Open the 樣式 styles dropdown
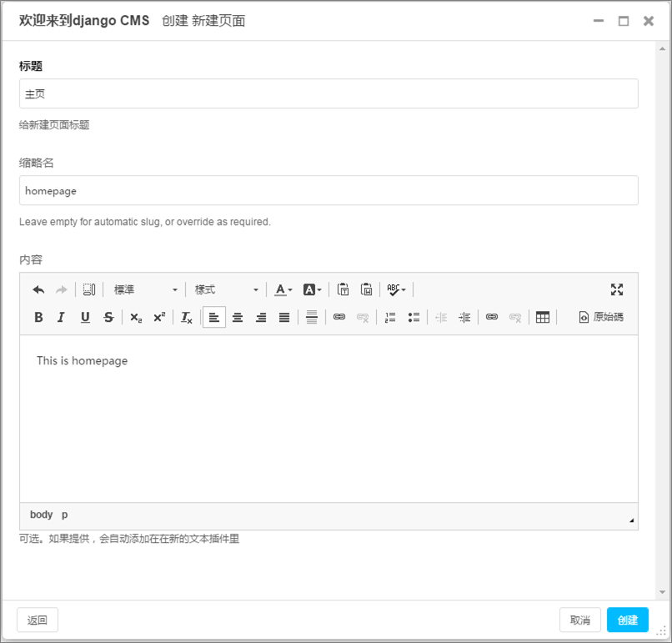Image resolution: width=672 pixels, height=643 pixels. 226,289
